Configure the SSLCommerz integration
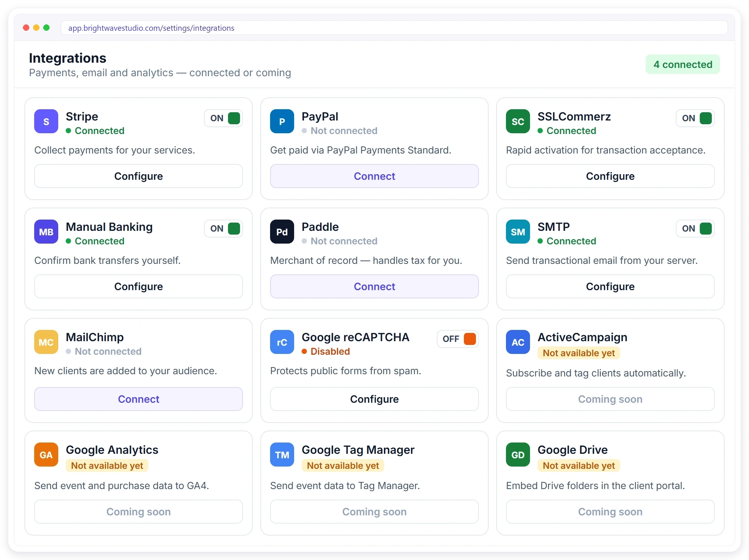749x560 pixels. (610, 176)
